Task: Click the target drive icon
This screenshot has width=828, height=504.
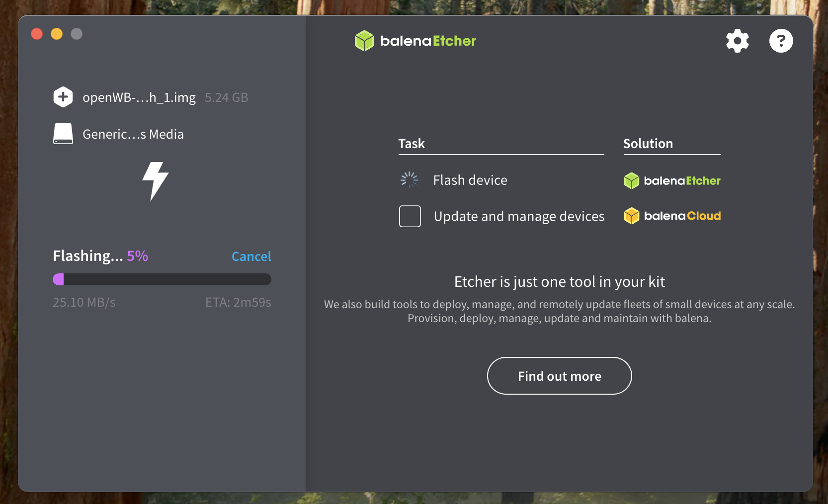Action: pos(63,134)
